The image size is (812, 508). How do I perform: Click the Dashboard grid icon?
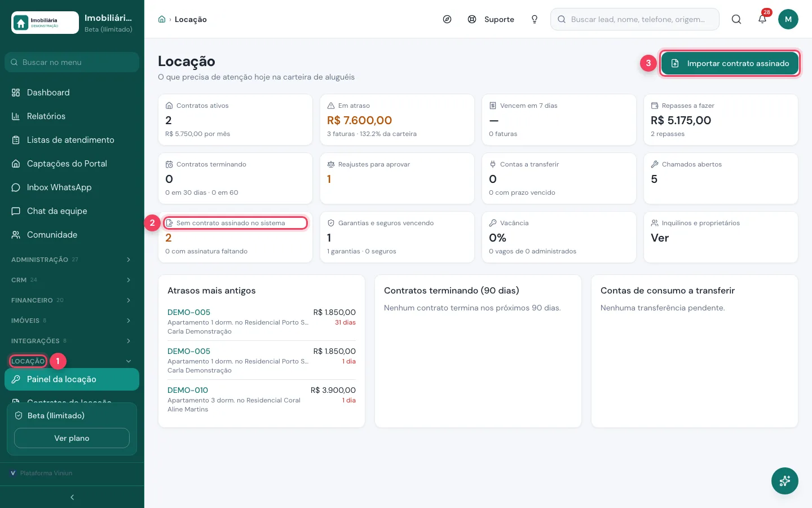click(16, 93)
